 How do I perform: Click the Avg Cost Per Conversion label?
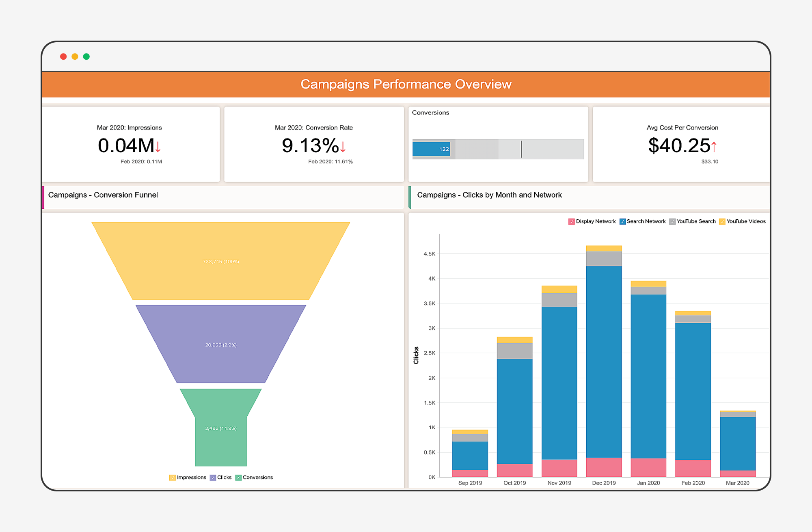[x=682, y=128]
